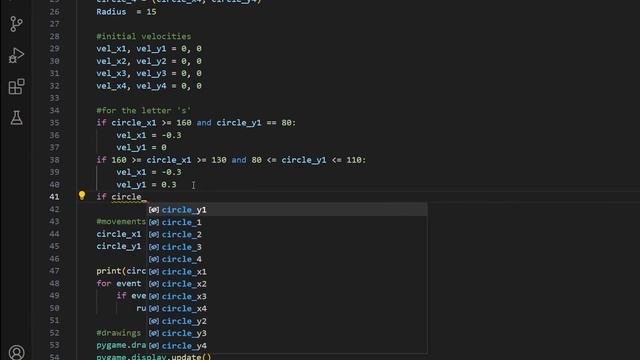640x360 pixels.
Task: Click 'if eve' on line 49
Action: [131, 296]
